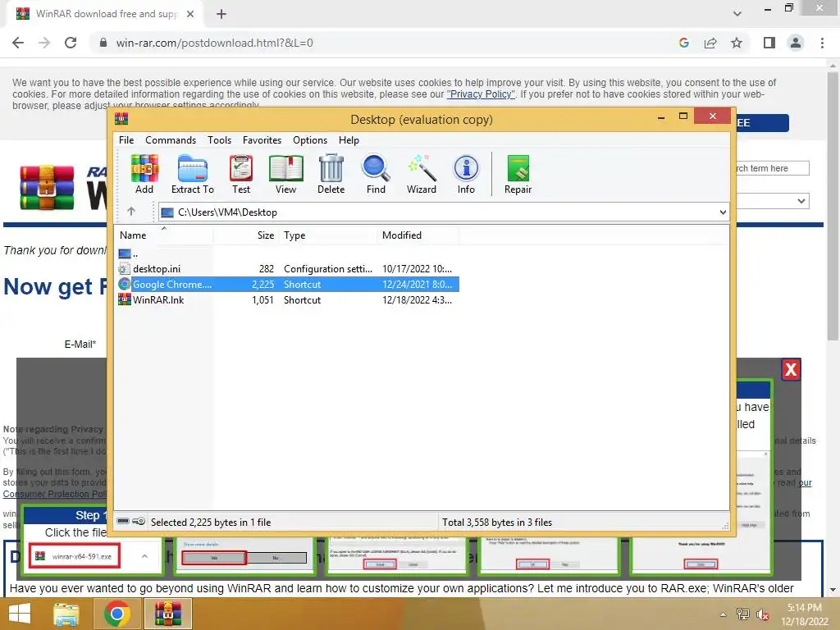
Task: Click the Google icon in address bar
Action: tap(684, 43)
